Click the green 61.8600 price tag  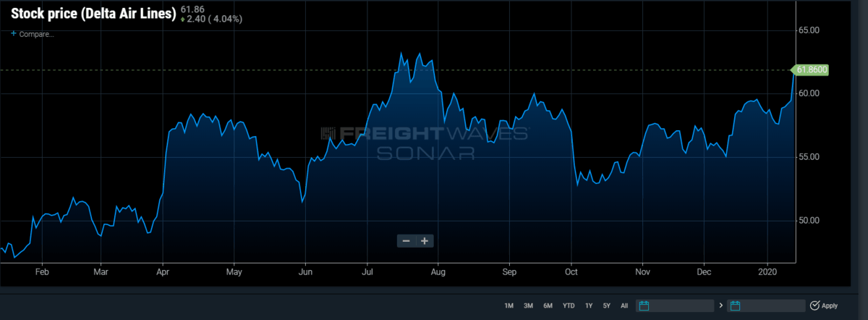coord(811,70)
